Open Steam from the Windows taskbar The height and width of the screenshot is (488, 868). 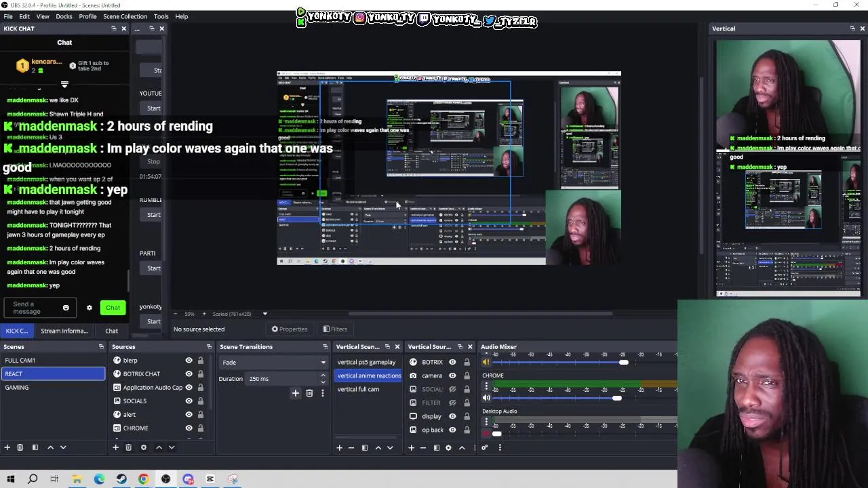121,479
